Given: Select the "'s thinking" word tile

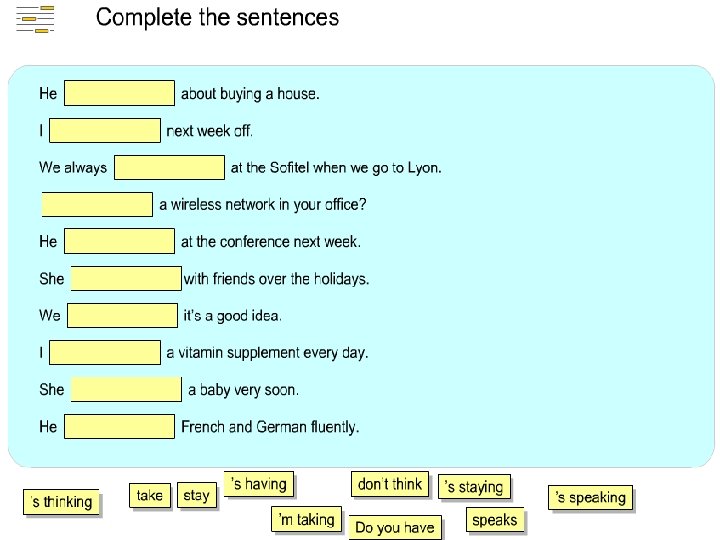Looking at the screenshot, I should [x=62, y=502].
